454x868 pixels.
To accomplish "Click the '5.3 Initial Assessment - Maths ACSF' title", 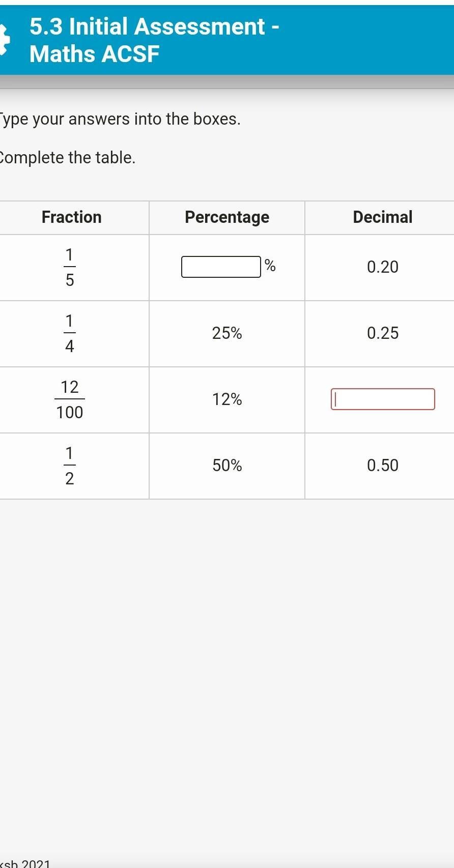I will (154, 40).
